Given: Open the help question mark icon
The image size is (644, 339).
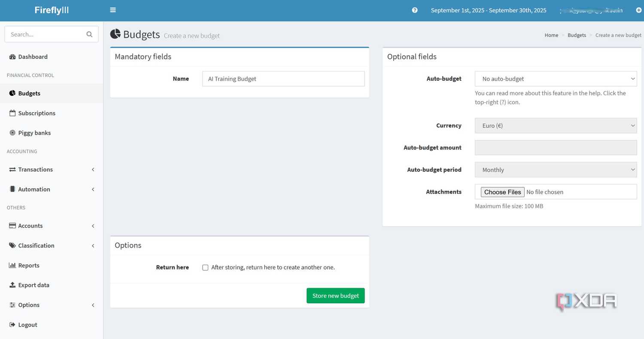Looking at the screenshot, I should point(415,10).
